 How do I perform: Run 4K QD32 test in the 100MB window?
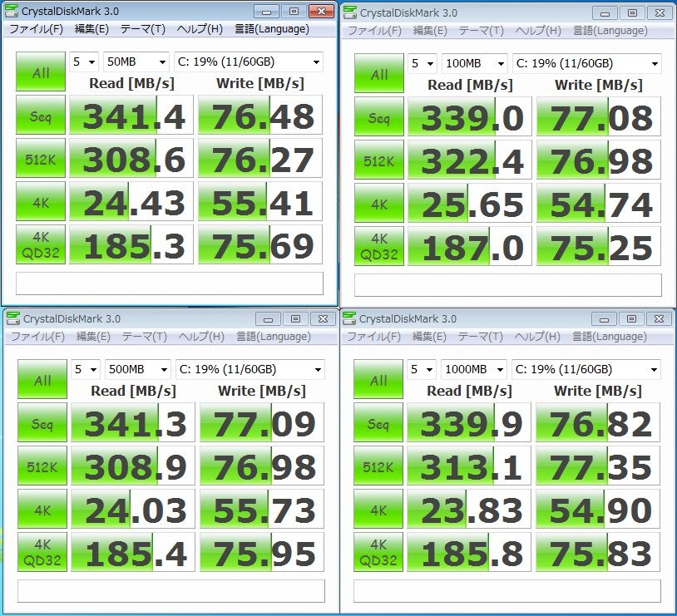point(379,246)
